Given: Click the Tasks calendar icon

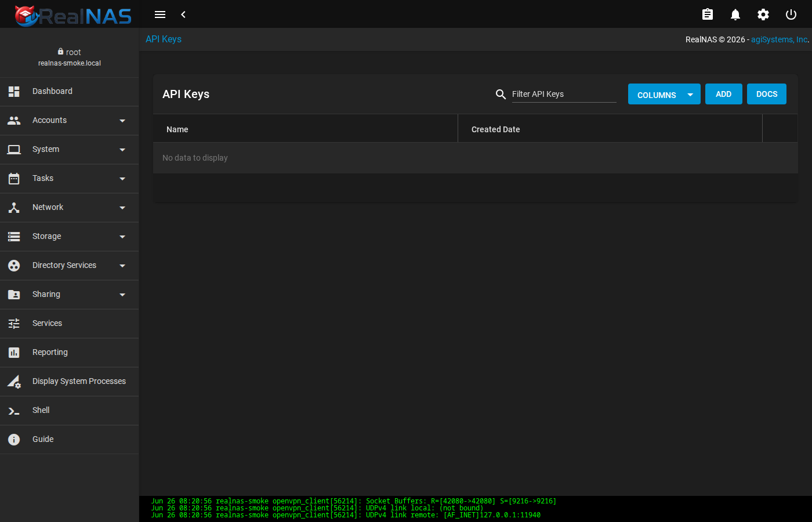Looking at the screenshot, I should (x=14, y=179).
